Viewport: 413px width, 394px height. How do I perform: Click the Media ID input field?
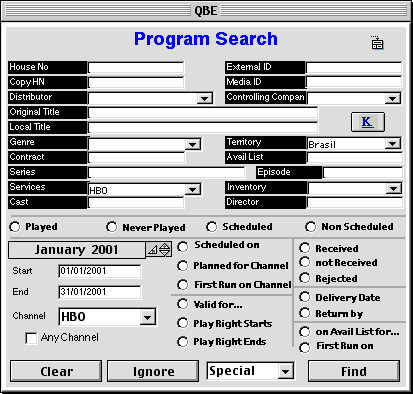point(354,82)
